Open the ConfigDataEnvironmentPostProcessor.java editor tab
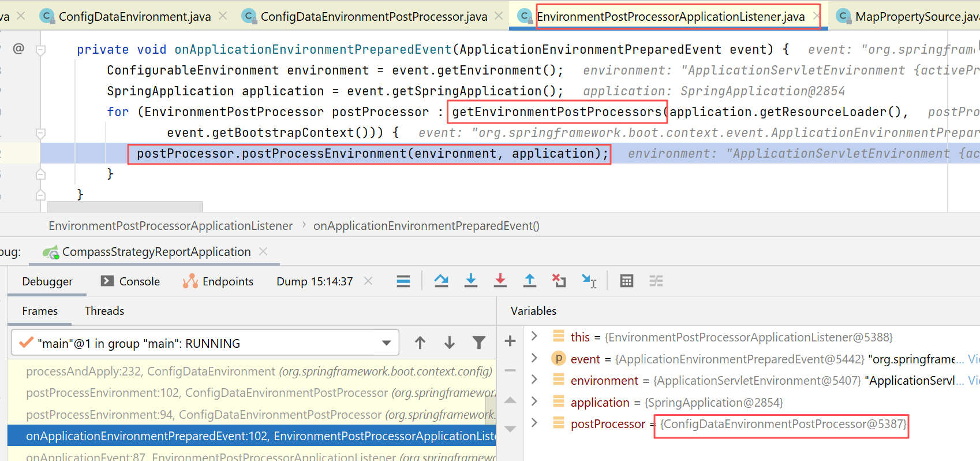This screenshot has height=461, width=980. pyautogui.click(x=373, y=17)
